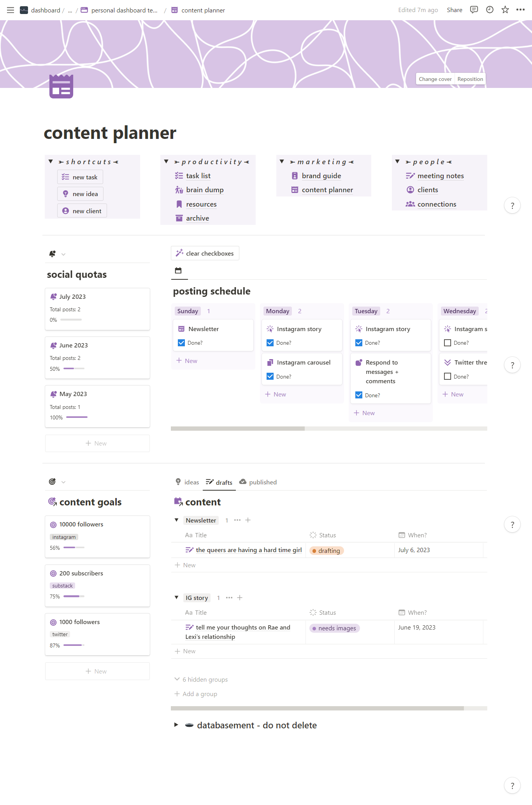Uncheck Done for Sunday Newsletter card
Image resolution: width=532 pixels, height=805 pixels.
pyautogui.click(x=181, y=343)
